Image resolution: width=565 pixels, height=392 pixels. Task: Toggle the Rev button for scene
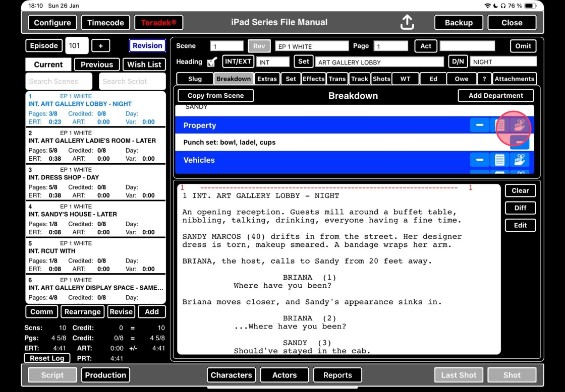(259, 46)
